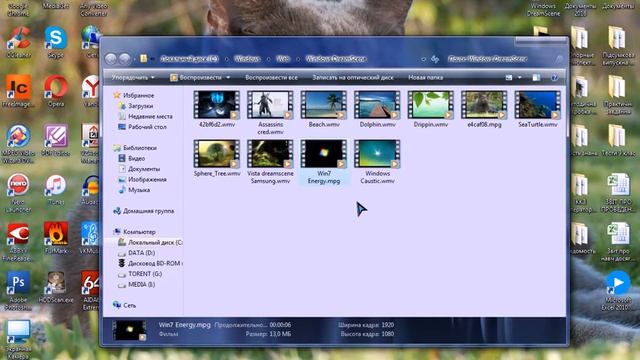Image resolution: width=640 pixels, height=360 pixels.
Task: Click the Win7 Energy.mpg details pane thumbnail
Action: (129, 330)
